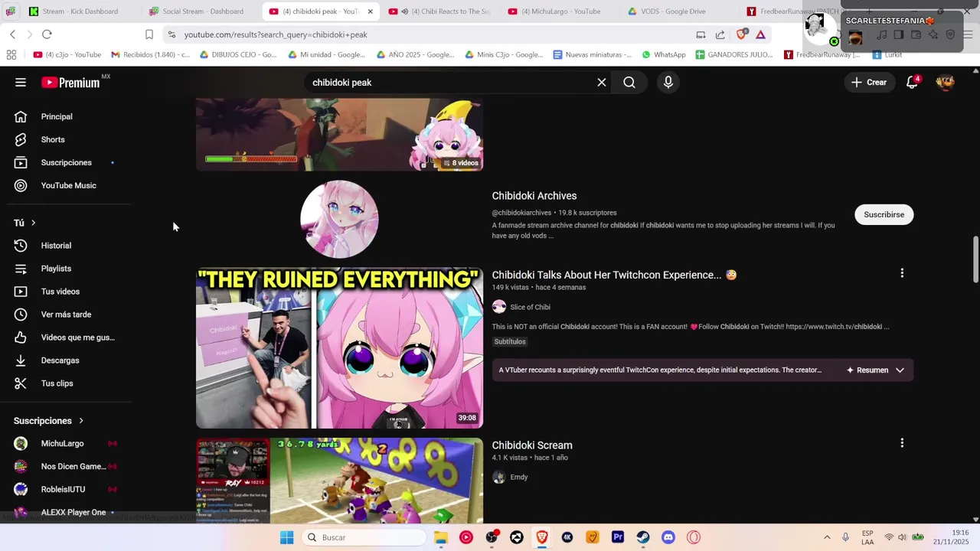
Task: Click Suscribirse for Chibidoki Archives
Action: (x=884, y=215)
